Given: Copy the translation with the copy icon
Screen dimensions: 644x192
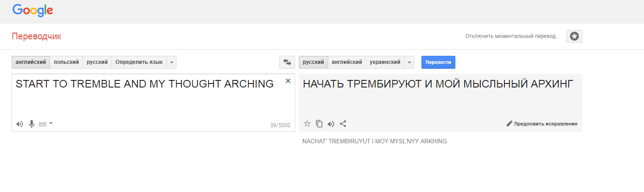Looking at the screenshot, I should [x=319, y=124].
